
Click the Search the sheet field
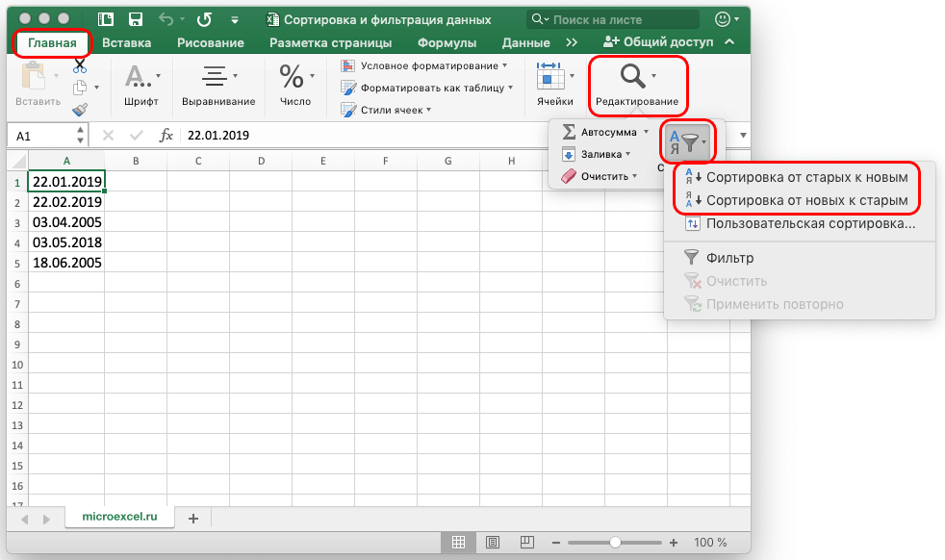tap(613, 19)
